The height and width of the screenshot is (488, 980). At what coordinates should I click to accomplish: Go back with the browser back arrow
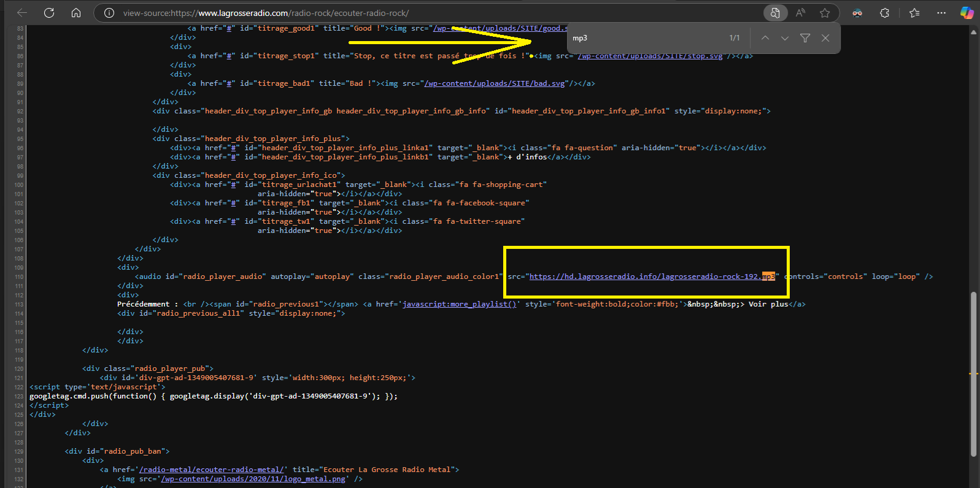22,12
